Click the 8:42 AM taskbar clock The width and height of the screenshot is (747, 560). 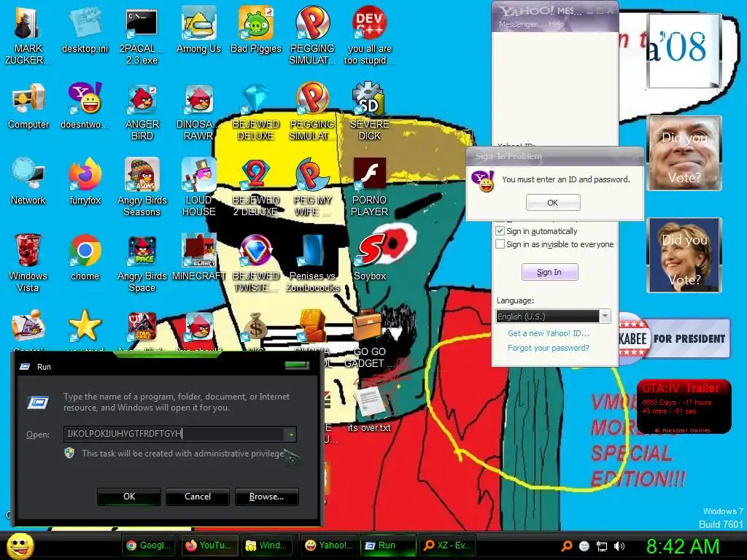point(682,547)
